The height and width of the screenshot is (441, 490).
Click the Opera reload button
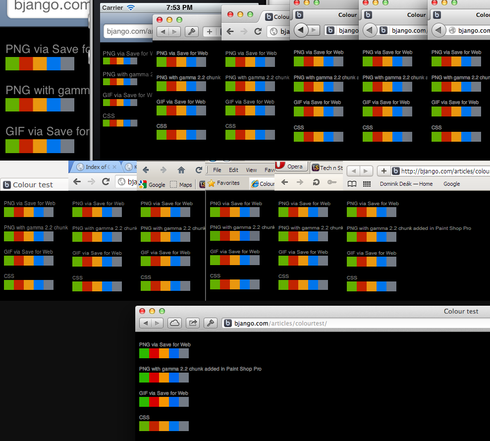[x=316, y=182]
